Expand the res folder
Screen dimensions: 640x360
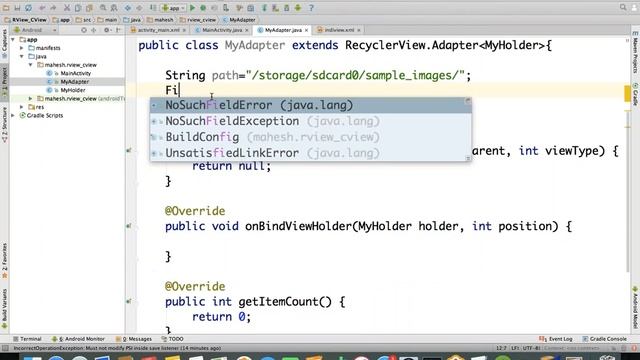click(x=22, y=107)
